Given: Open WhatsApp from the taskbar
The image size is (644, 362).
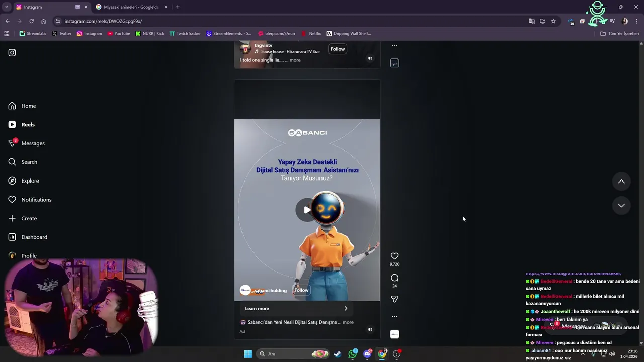Looking at the screenshot, I should [353, 354].
